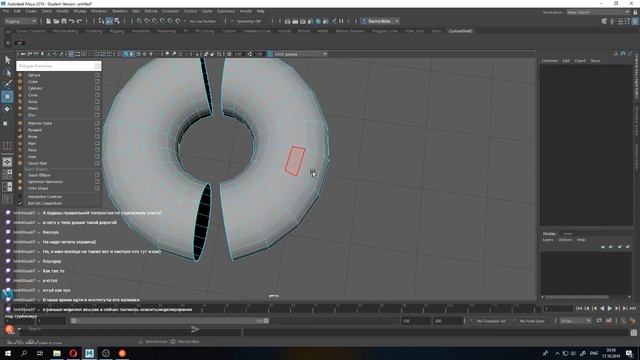Open the sRGB gamma view transform dropdown
The image size is (640, 360).
click(x=300, y=54)
